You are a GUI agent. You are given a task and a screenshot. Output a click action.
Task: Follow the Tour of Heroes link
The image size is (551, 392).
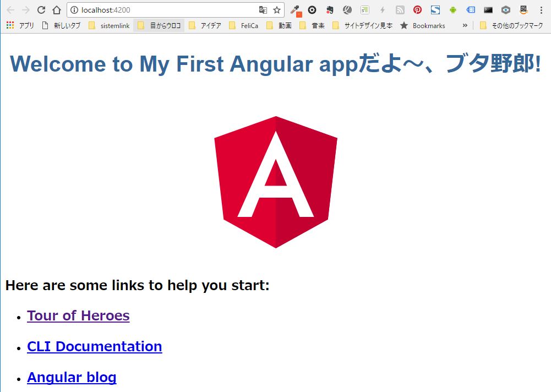click(78, 315)
